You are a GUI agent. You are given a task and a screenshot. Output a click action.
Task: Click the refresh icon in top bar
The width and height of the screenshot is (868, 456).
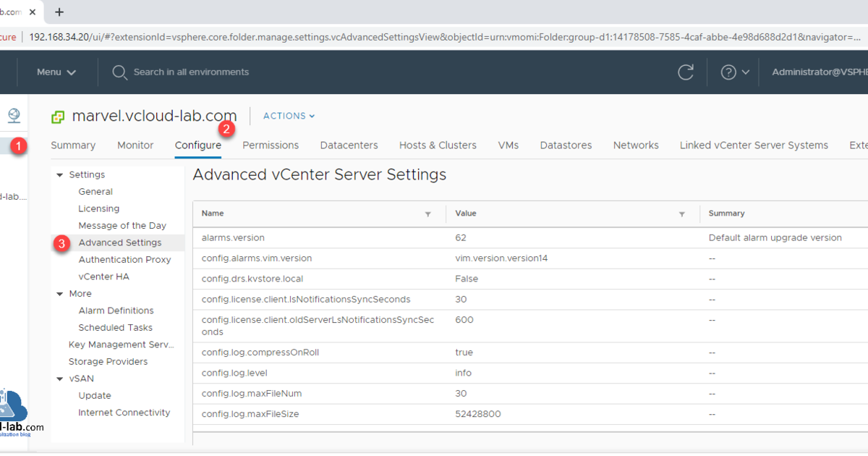click(685, 72)
